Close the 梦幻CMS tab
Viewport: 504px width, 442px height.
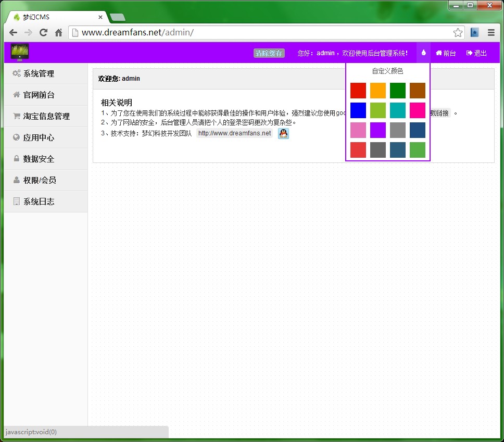pos(100,17)
